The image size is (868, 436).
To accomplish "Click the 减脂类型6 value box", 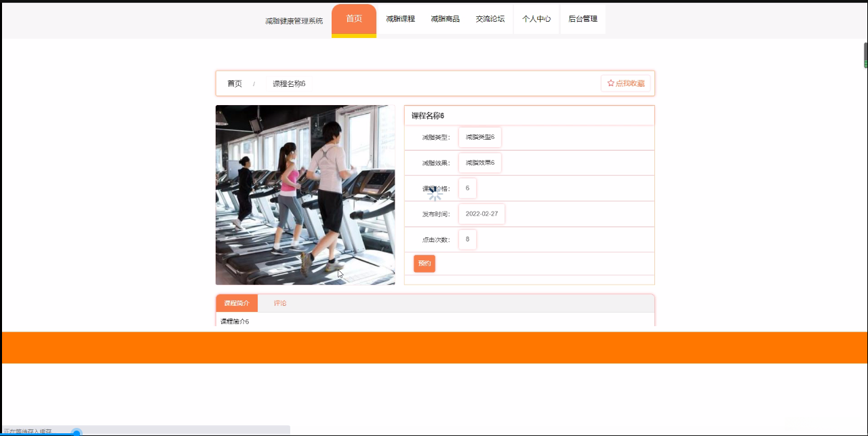I will [480, 137].
